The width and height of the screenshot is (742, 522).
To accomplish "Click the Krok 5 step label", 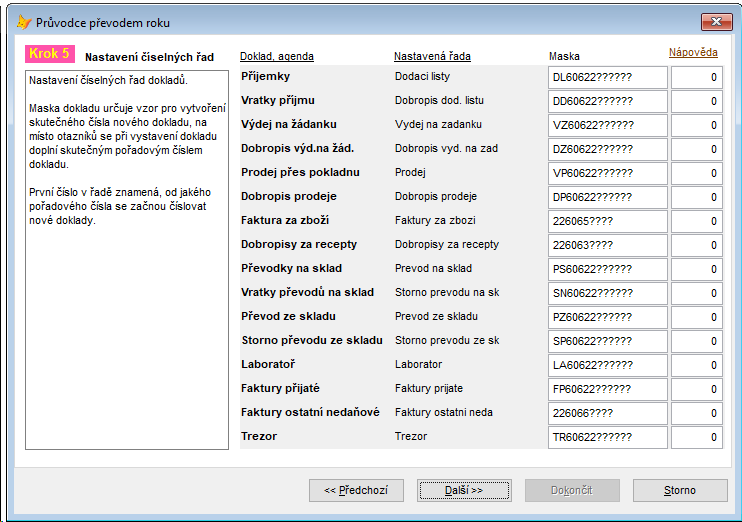I will (50, 53).
